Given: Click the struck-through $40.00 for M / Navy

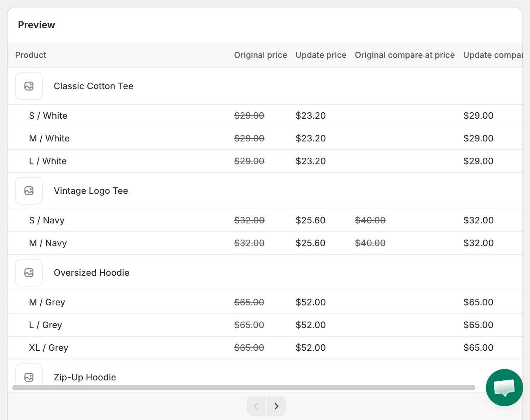Looking at the screenshot, I should click(370, 243).
